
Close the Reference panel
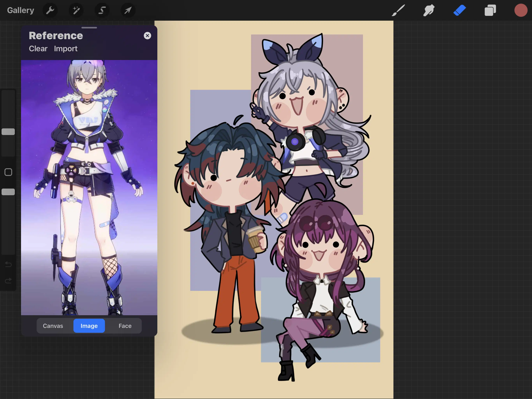[x=147, y=35]
